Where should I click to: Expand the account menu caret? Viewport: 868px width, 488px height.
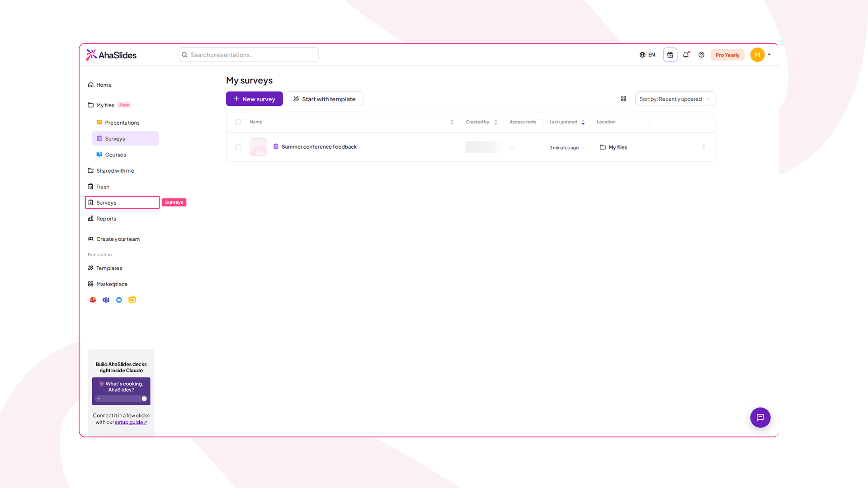[x=769, y=55]
